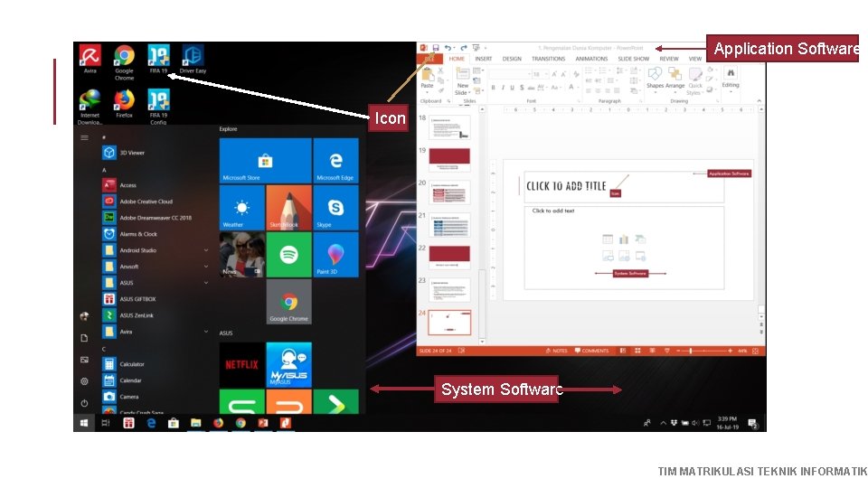Open Task View on the taskbar
This screenshot has width=868, height=488.
[x=106, y=423]
